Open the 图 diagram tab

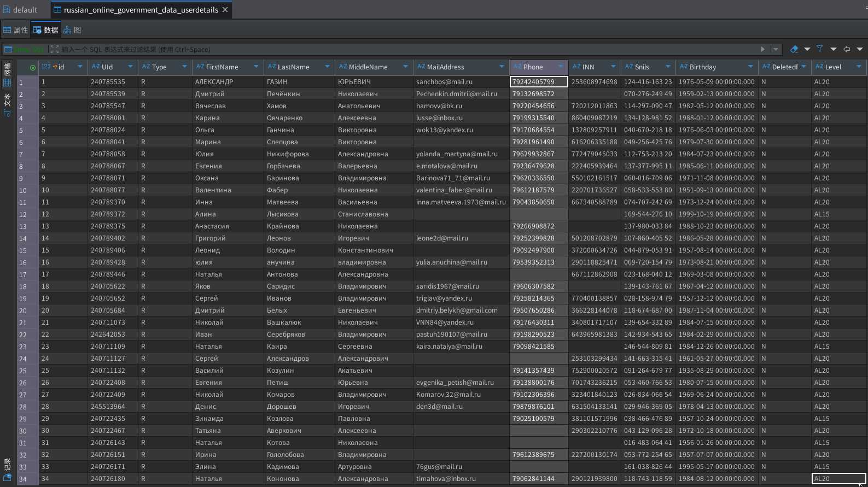[72, 30]
